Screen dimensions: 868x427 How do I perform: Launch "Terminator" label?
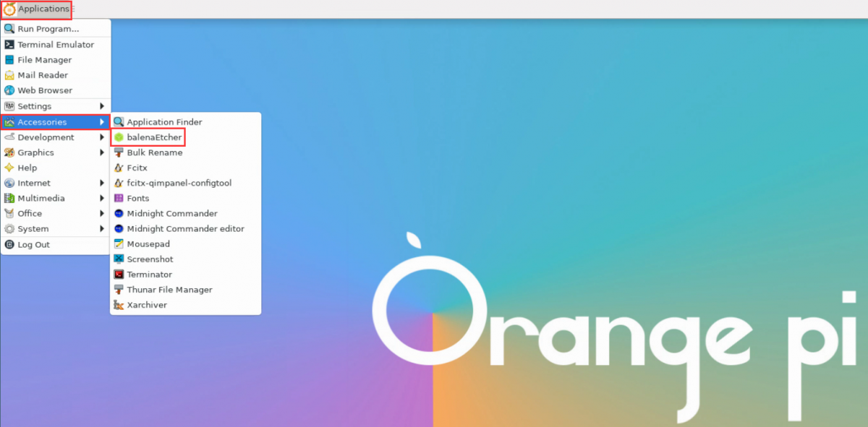tap(150, 275)
